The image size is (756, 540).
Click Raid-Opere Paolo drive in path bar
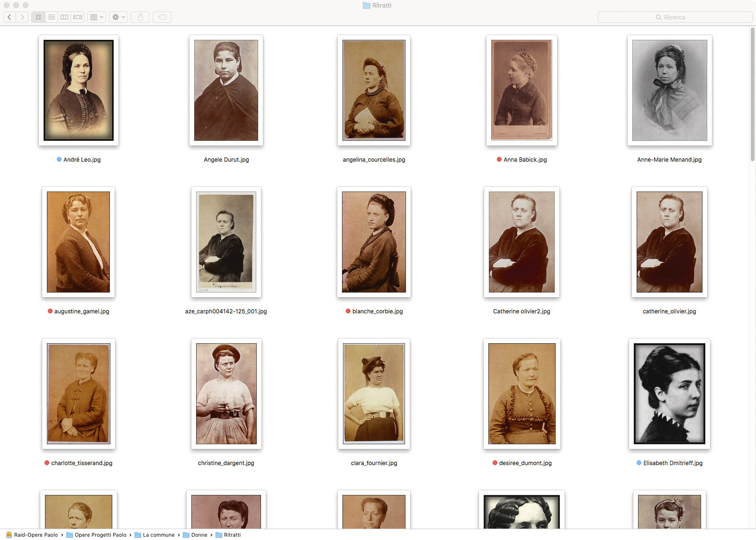tap(36, 535)
